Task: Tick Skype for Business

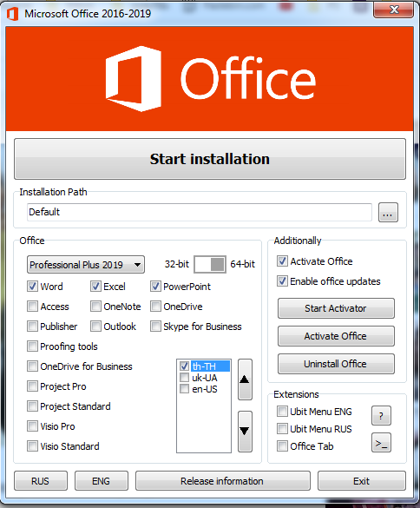Action: click(x=155, y=327)
